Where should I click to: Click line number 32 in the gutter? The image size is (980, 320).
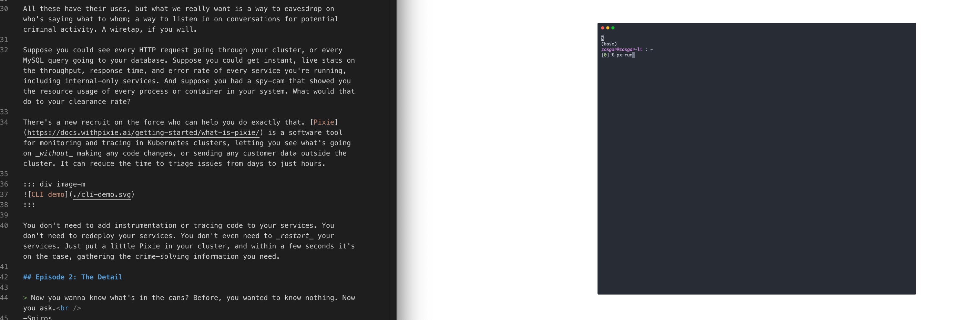pyautogui.click(x=4, y=50)
